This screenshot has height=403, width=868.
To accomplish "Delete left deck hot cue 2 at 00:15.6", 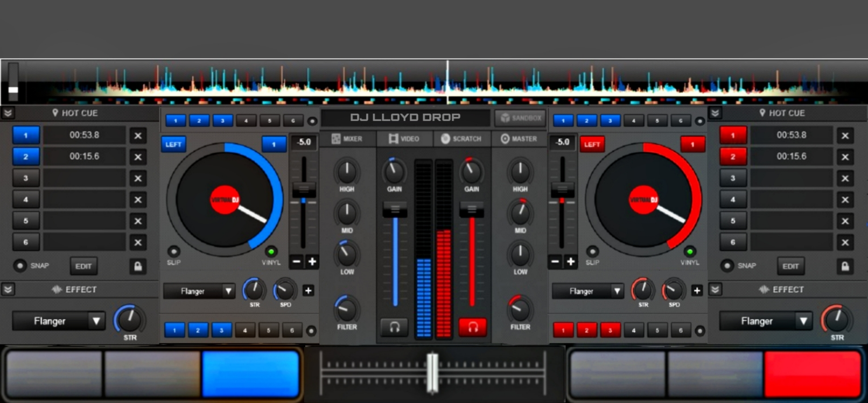I will (138, 157).
